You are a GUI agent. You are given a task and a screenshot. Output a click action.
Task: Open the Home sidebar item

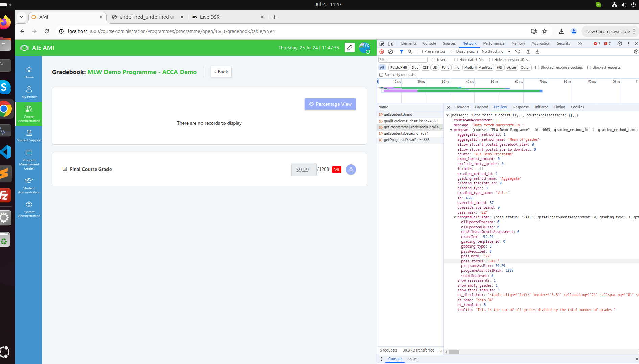tap(29, 72)
